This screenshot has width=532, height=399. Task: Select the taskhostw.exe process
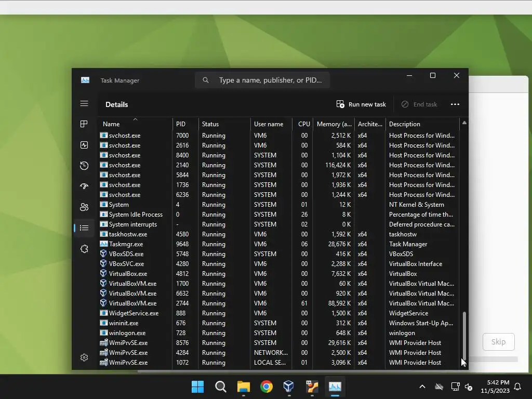coord(278,234)
